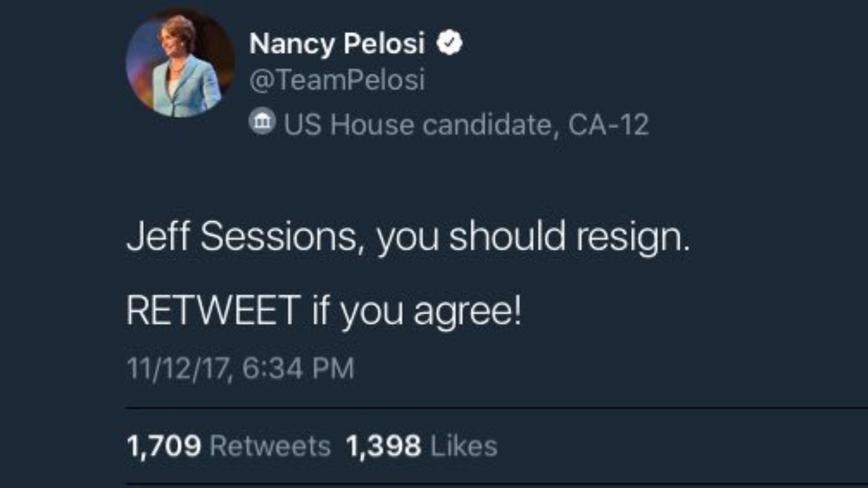This screenshot has height=488, width=868.
Task: Click the blue verified checkmark badge
Action: coord(451,45)
